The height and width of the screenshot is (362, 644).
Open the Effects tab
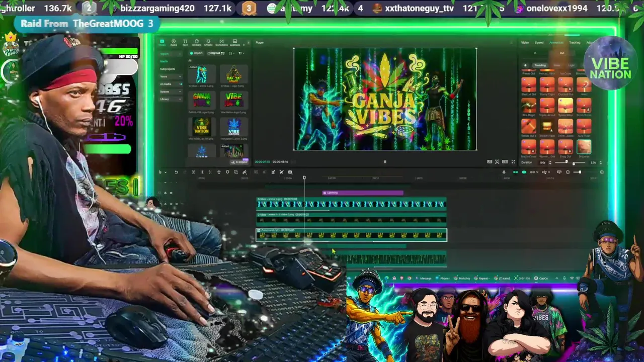coord(208,43)
